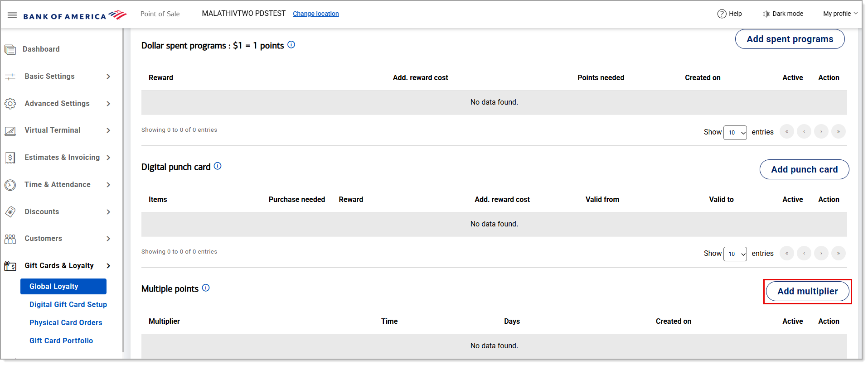Screen dimensions: 868x365
Task: Click the Valid to column header
Action: [721, 199]
